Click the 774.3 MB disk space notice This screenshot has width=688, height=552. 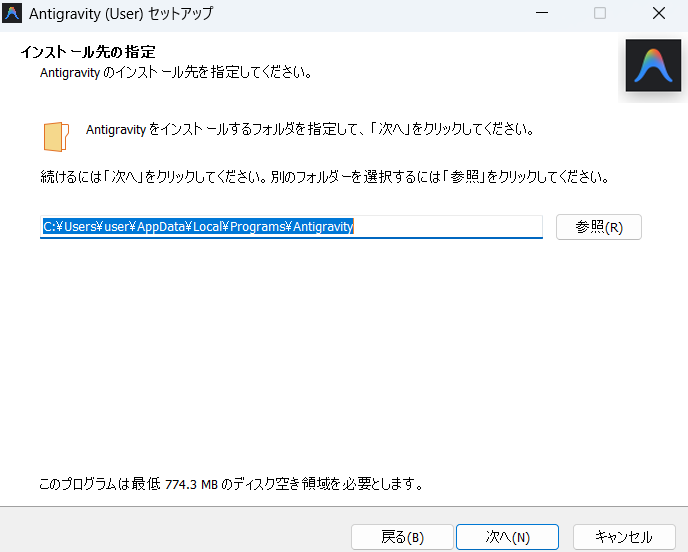click(x=230, y=484)
